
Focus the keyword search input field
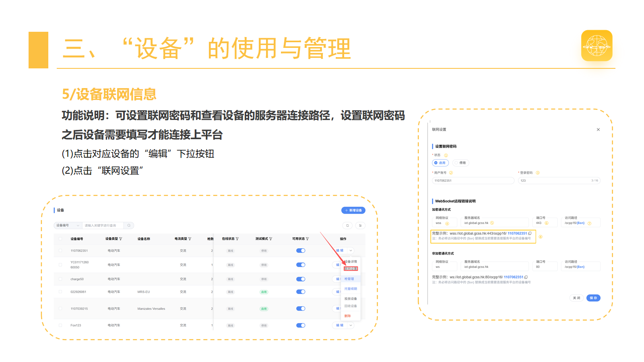[103, 226]
